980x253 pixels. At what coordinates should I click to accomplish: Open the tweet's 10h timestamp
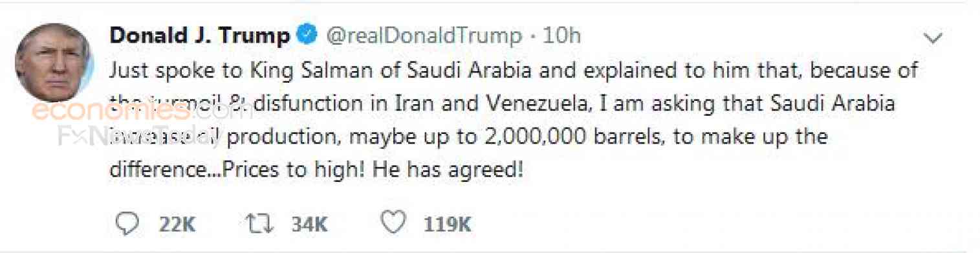[x=561, y=36]
